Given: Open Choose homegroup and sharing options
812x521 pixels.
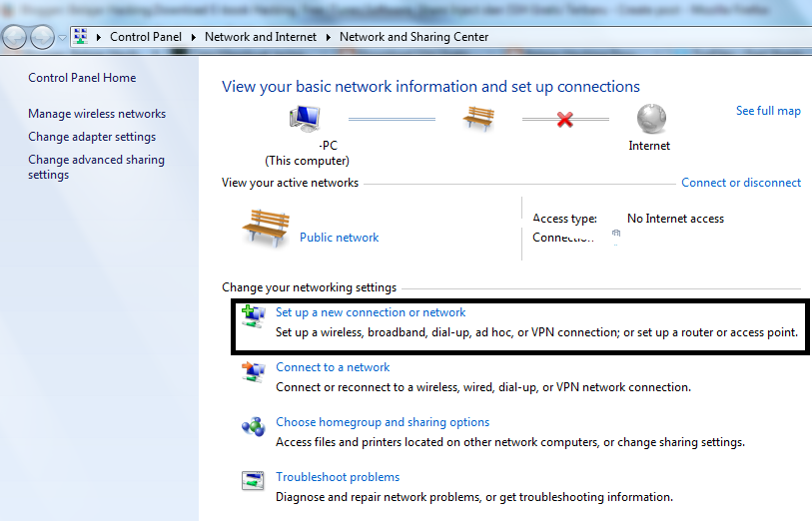Looking at the screenshot, I should [x=383, y=422].
